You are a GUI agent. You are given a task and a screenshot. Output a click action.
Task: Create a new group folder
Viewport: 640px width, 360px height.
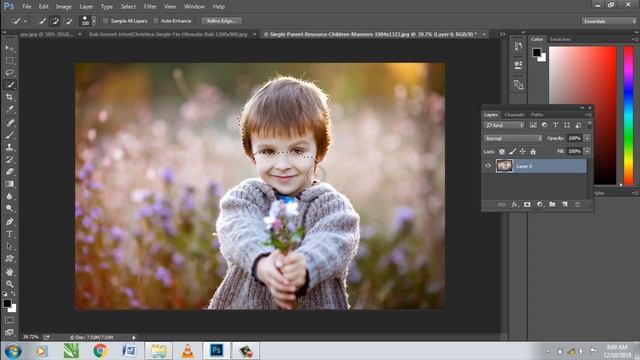pos(552,204)
